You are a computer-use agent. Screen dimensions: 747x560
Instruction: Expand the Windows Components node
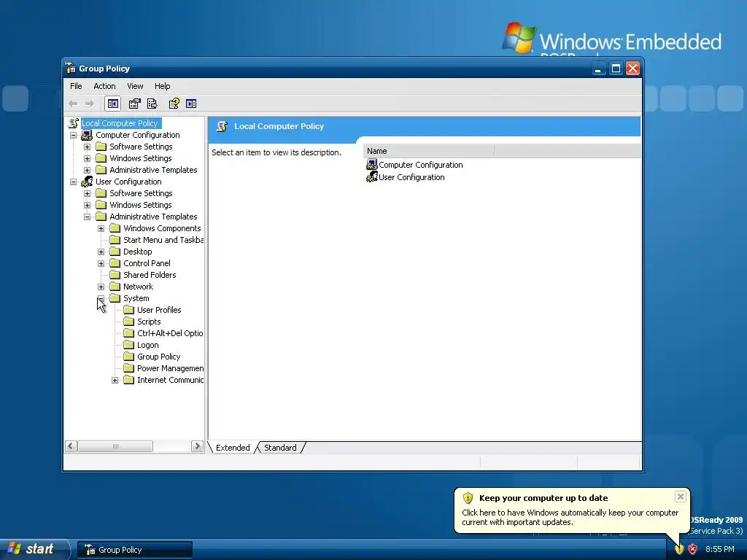(101, 228)
